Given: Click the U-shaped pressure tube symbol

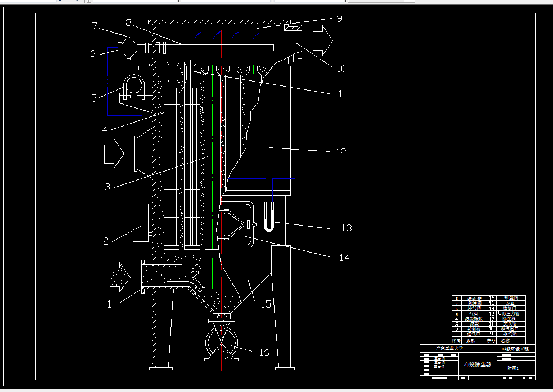Looking at the screenshot, I should pos(269,217).
